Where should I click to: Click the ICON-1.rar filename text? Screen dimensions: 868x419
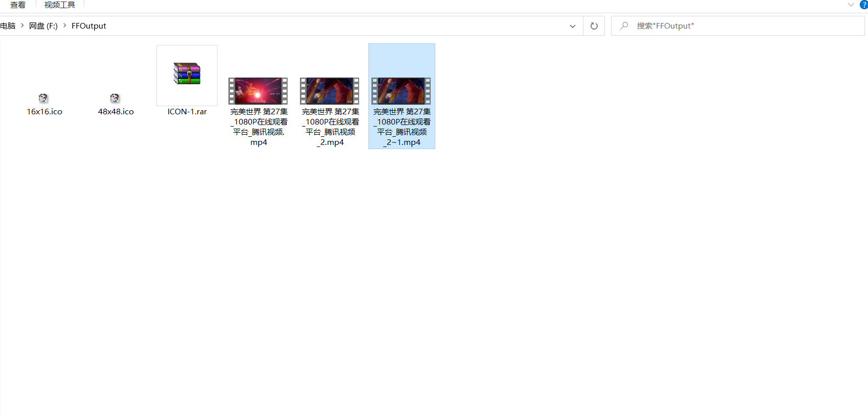pos(187,112)
